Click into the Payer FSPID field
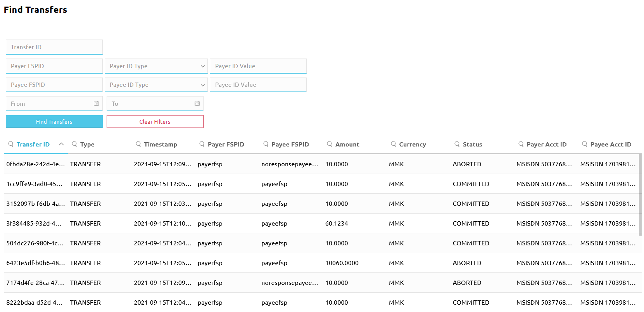Viewport: 644px width, 312px height. tap(54, 66)
